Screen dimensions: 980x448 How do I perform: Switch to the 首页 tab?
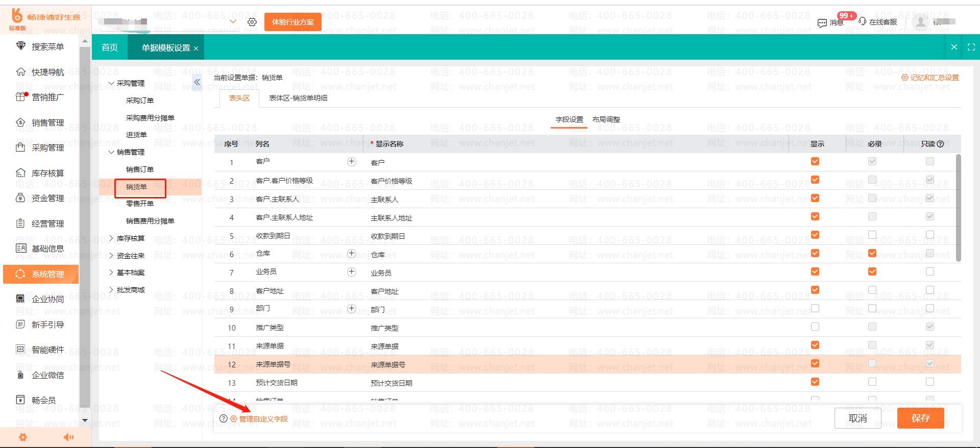point(110,47)
